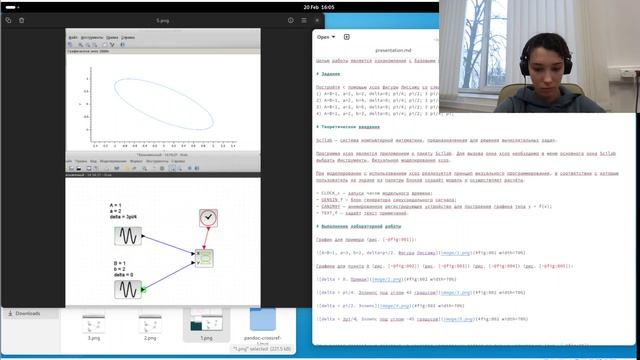Select the presentation.md document title
Image resolution: width=640 pixels, height=360 pixels.
point(393,50)
